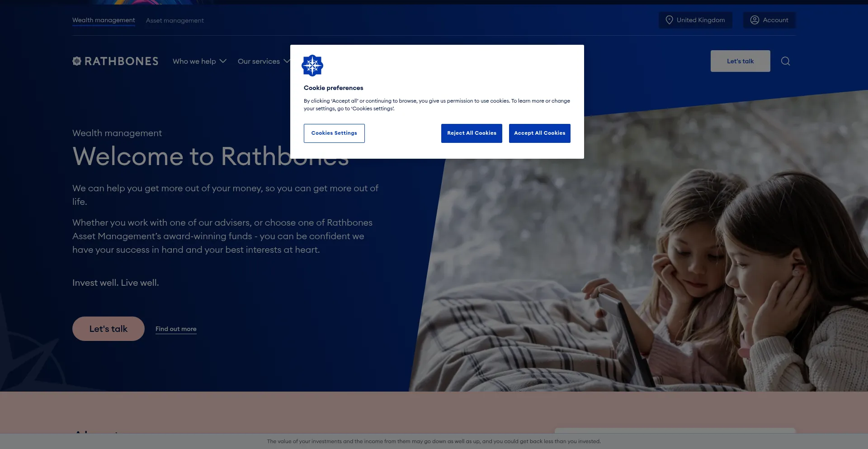Expand the Who we help dropdown chevron
This screenshot has width=868, height=449.
(223, 61)
